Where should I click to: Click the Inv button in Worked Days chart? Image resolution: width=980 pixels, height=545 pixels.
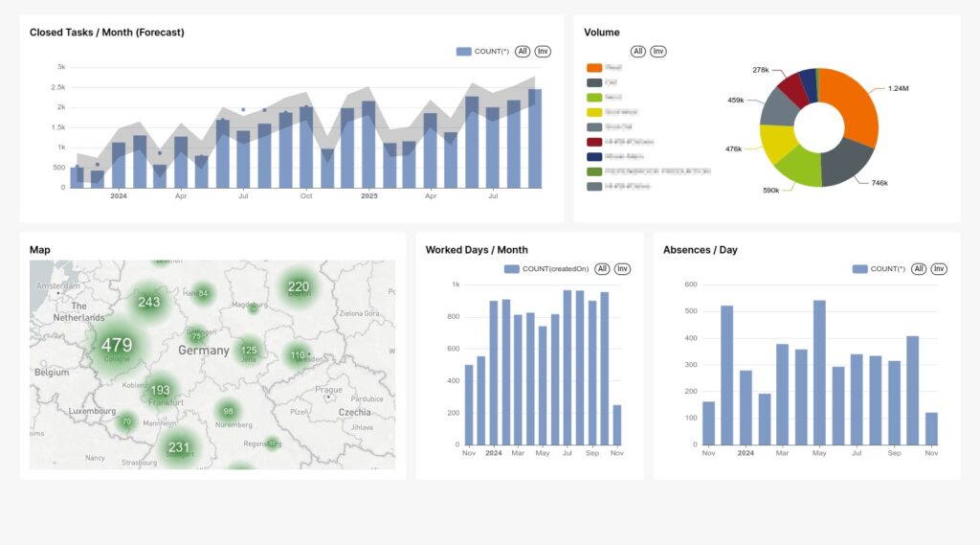tap(622, 269)
